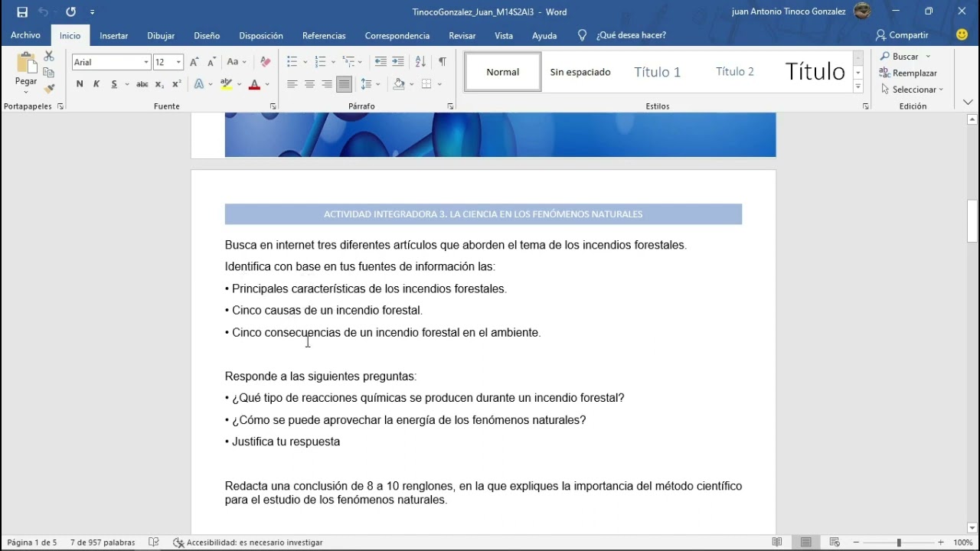Toggle superscript x² formatting
Screen dimensions: 980x551
(177, 84)
